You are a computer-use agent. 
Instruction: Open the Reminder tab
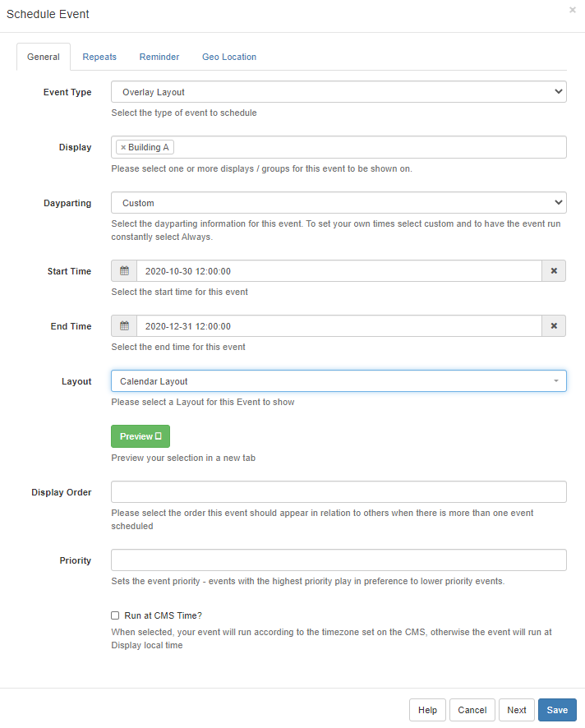tap(159, 57)
